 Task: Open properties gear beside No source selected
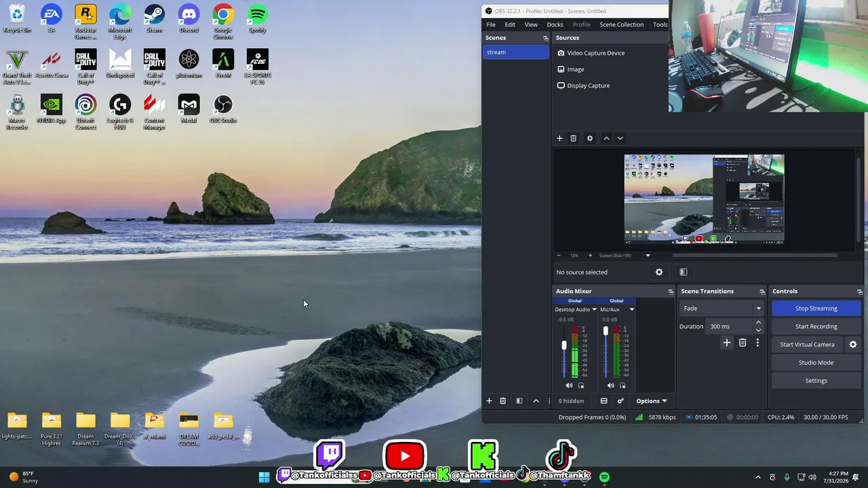click(x=659, y=272)
